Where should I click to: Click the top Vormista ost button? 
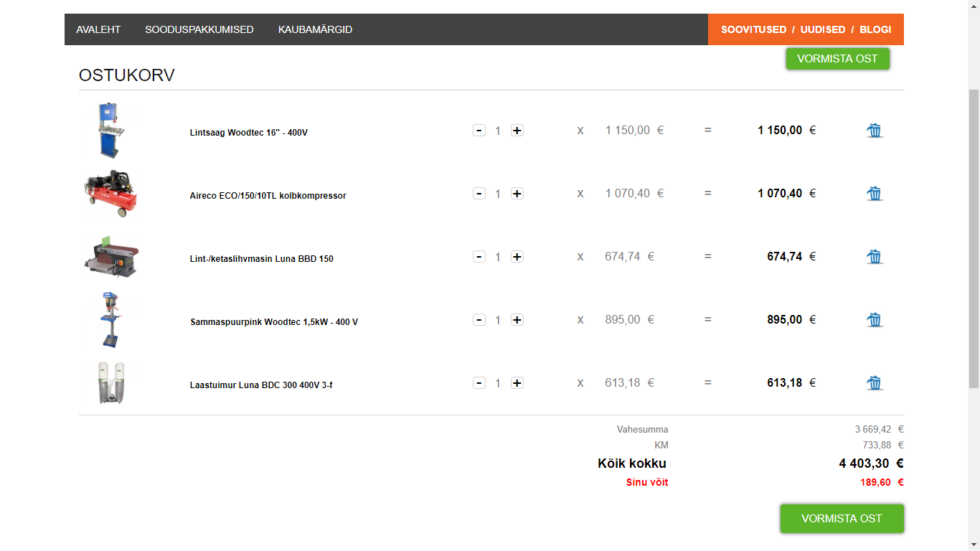pos(837,59)
